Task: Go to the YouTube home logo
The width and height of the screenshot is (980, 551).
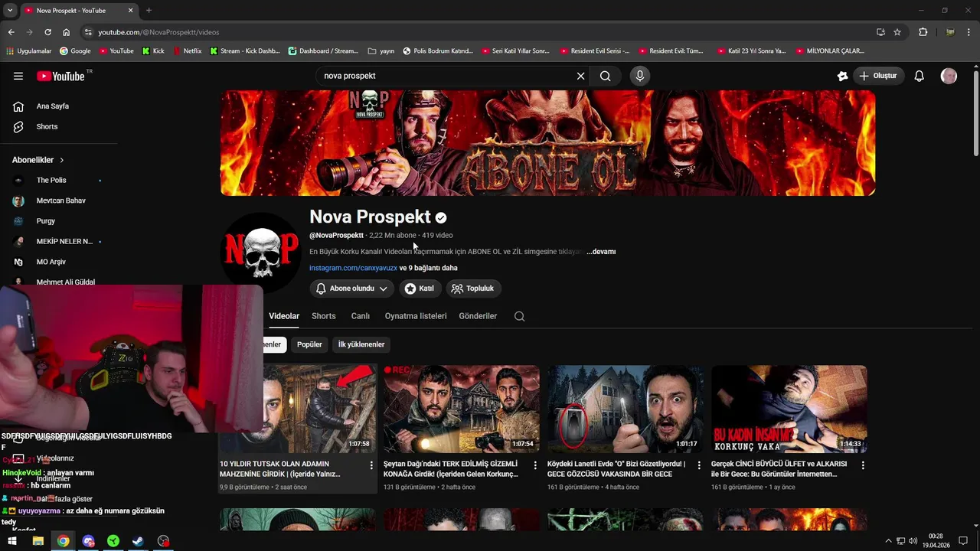Action: [60, 76]
